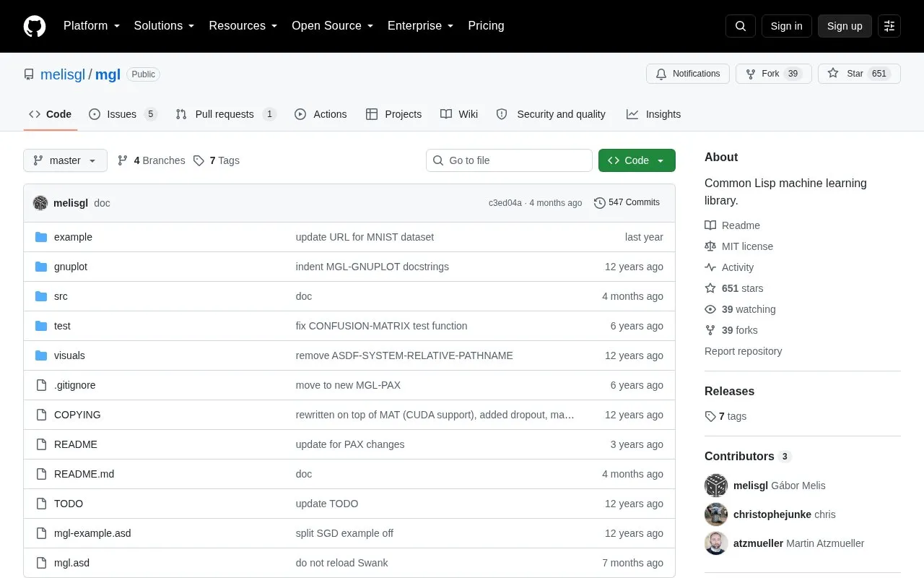Image resolution: width=924 pixels, height=578 pixels.
Task: Switch to the Wiki tab
Action: tap(459, 114)
